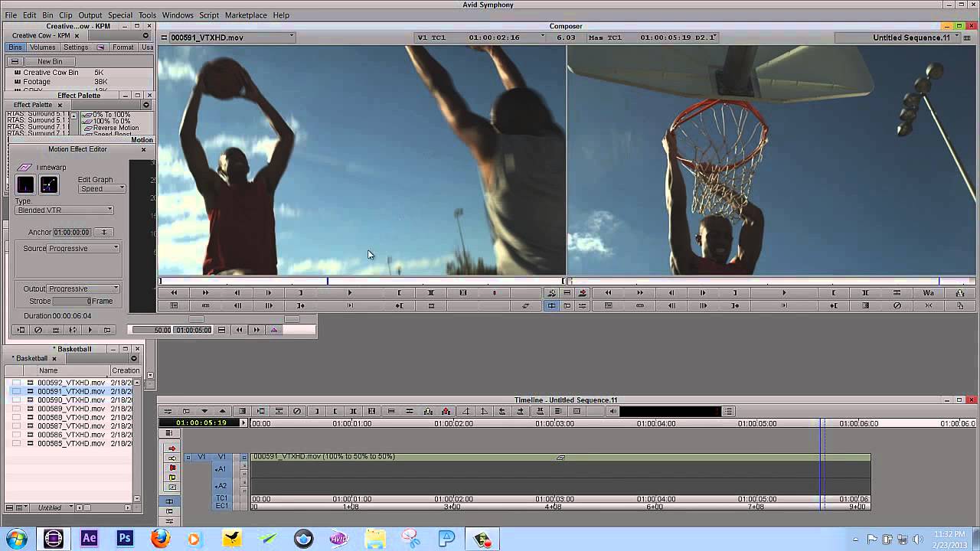Image resolution: width=980 pixels, height=551 pixels.
Task: Click the blue position indicator in timeline ruler
Action: 822,422
